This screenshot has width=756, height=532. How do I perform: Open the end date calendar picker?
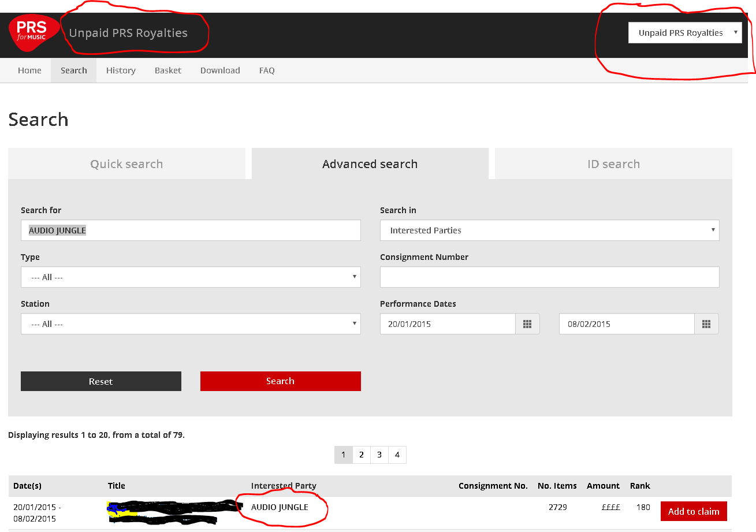pyautogui.click(x=706, y=324)
